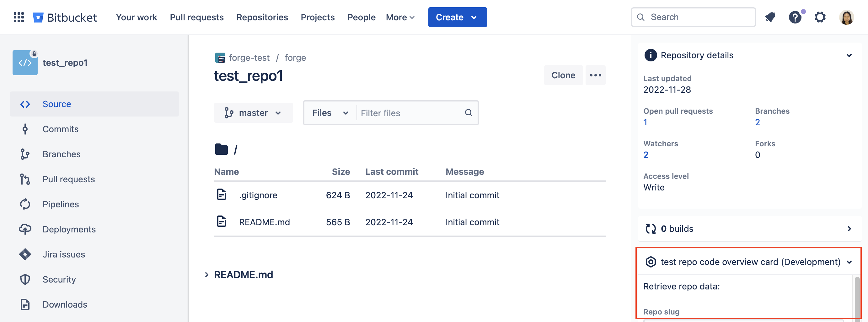Image resolution: width=868 pixels, height=322 pixels.
Task: Click the root folder icon
Action: [221, 149]
